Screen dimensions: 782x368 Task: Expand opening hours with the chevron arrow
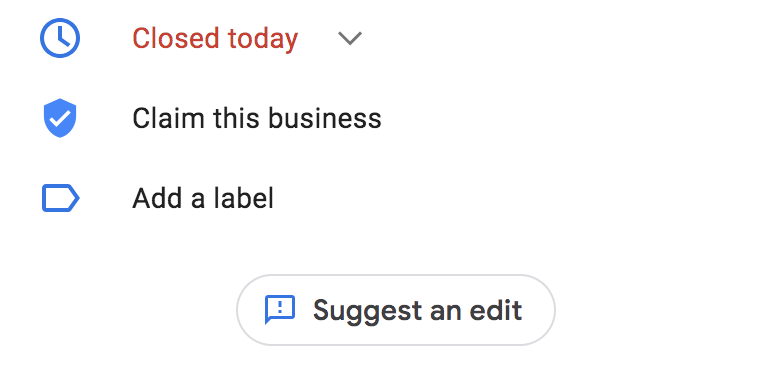click(x=350, y=38)
